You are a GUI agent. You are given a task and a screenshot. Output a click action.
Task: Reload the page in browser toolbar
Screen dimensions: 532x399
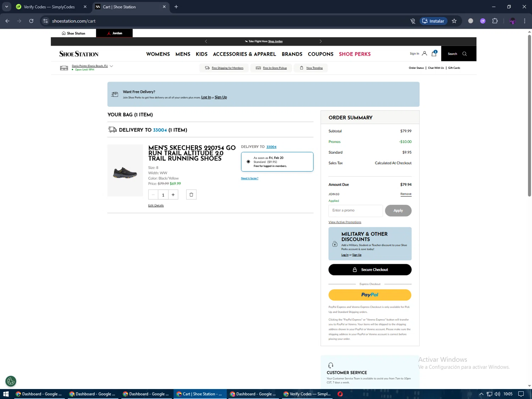click(x=31, y=21)
